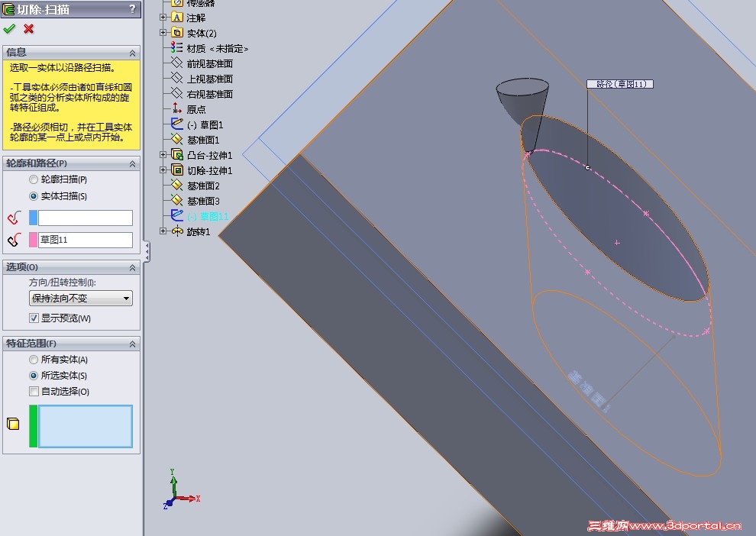Select 基准面2 tree item
Image resolution: width=756 pixels, height=536 pixels.
coord(203,186)
